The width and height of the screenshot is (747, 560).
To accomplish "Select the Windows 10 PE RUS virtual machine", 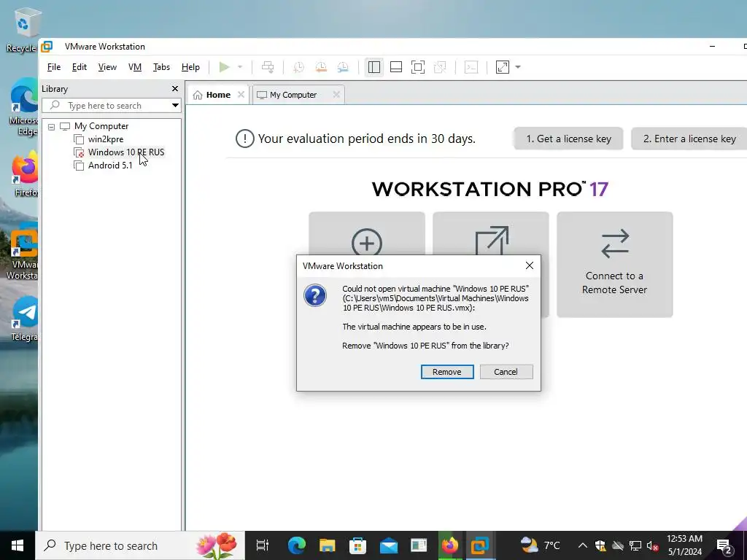I will click(125, 152).
